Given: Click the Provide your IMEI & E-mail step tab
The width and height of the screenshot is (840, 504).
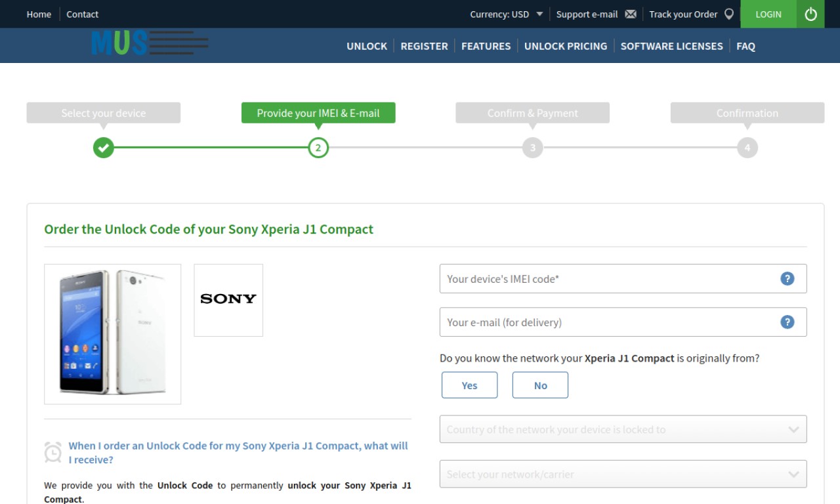Looking at the screenshot, I should pyautogui.click(x=318, y=113).
